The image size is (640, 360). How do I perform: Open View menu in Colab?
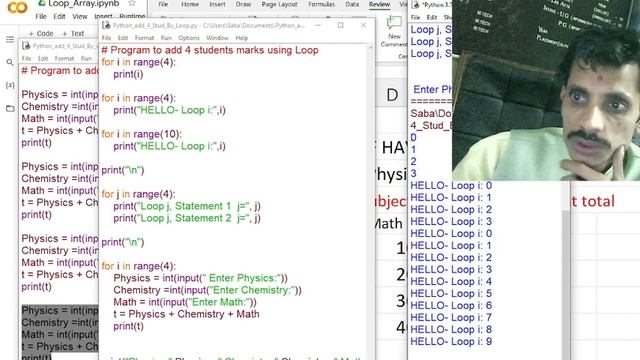click(x=80, y=16)
